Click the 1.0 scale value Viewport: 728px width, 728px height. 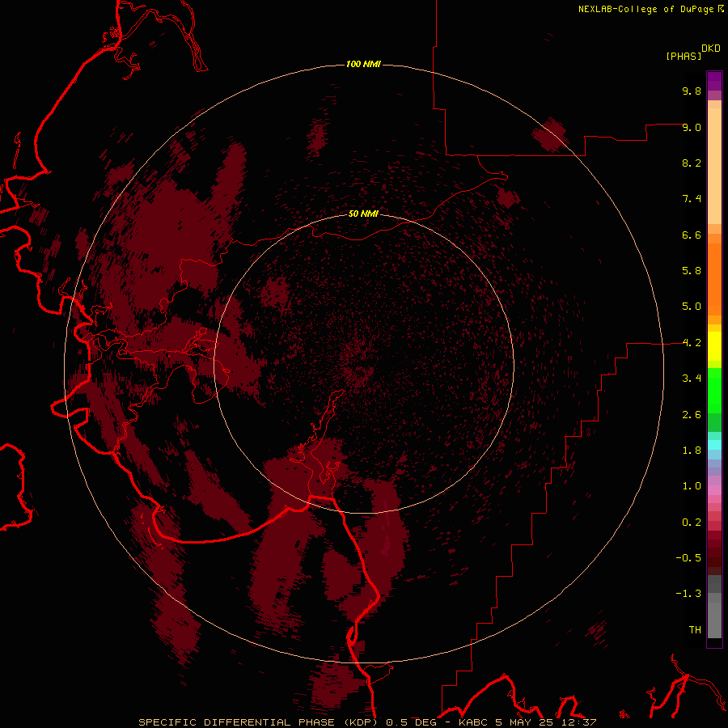(x=692, y=486)
